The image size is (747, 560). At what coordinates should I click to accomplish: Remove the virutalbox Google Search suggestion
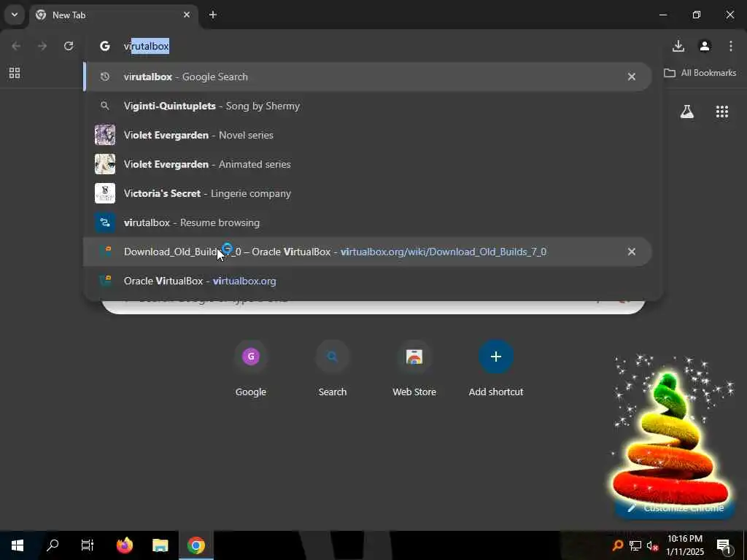pyautogui.click(x=632, y=77)
